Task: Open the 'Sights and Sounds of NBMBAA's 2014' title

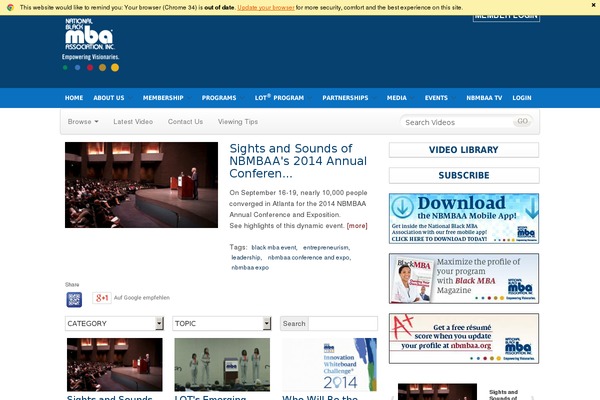Action: [298, 161]
